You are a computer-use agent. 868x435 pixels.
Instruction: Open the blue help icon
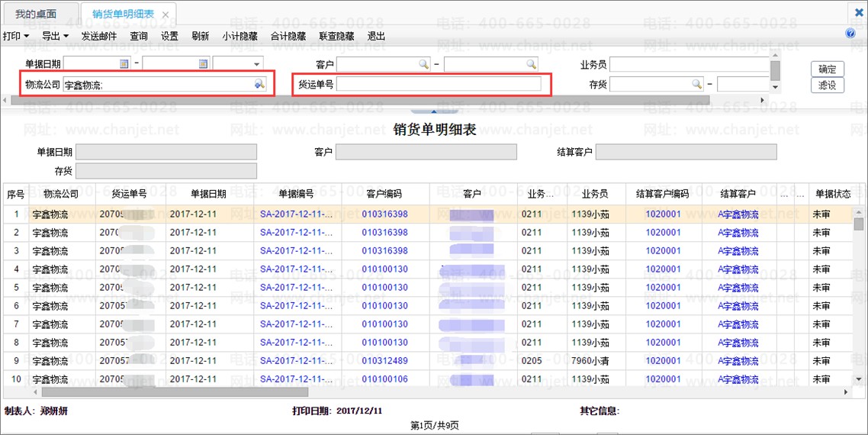(x=850, y=34)
